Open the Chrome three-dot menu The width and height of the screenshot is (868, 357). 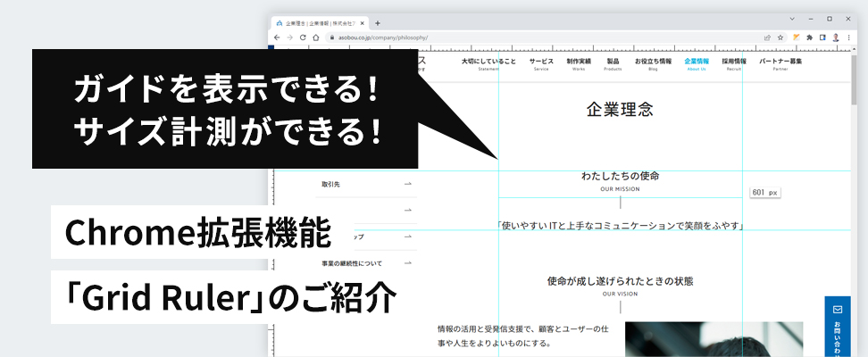pos(849,37)
